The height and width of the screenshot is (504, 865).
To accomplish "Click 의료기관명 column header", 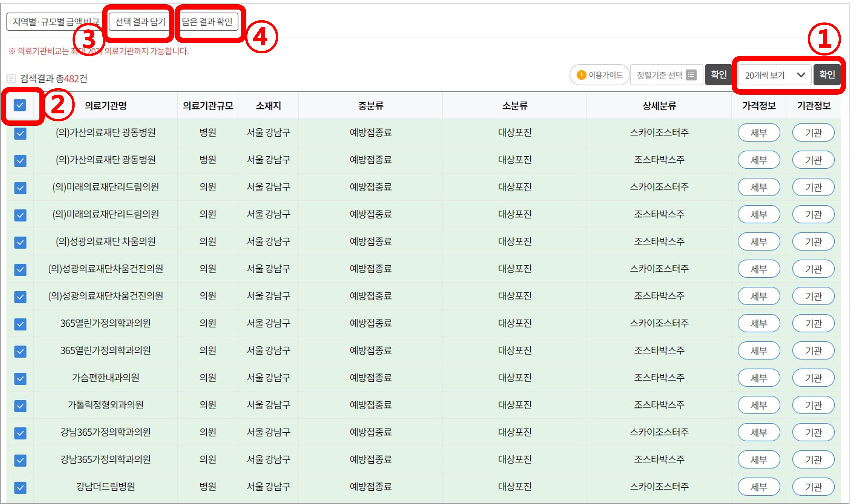I will 105,106.
